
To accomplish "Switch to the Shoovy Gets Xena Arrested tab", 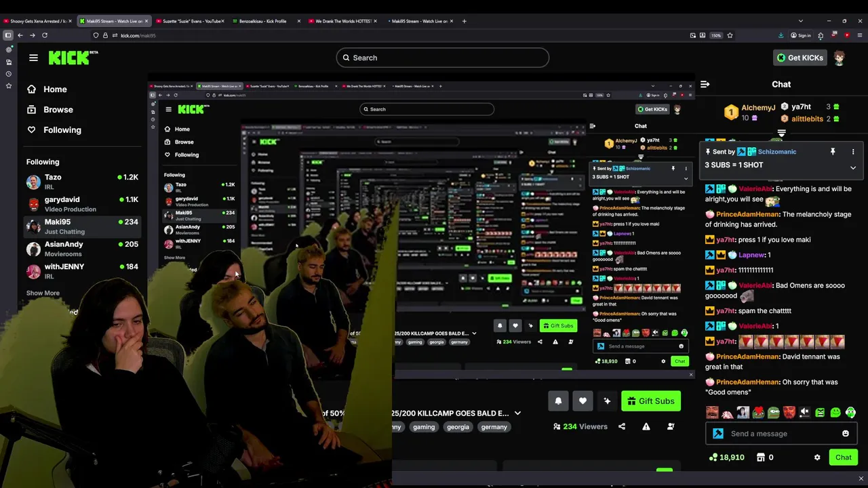I will tap(37, 21).
